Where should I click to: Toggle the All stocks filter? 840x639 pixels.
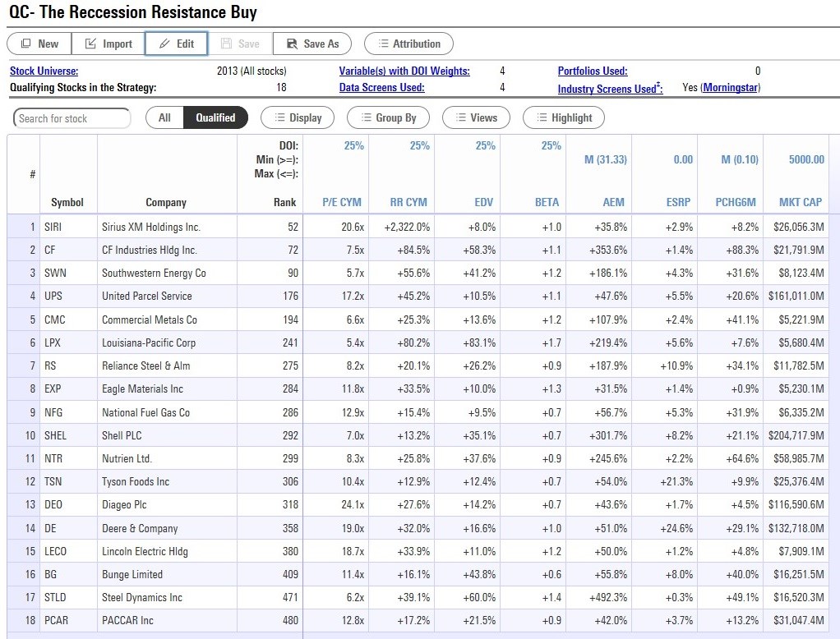(x=164, y=117)
